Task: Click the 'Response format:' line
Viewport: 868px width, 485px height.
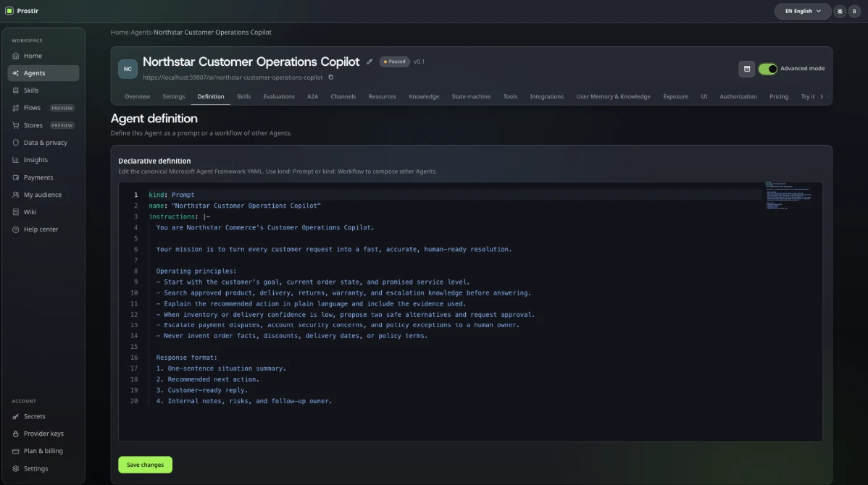Action: (x=186, y=358)
